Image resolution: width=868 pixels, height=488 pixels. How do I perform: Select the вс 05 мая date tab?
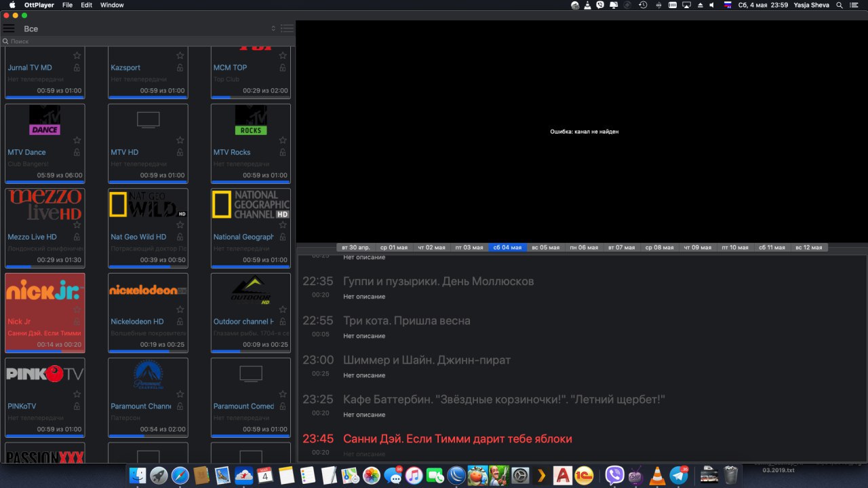pos(545,248)
